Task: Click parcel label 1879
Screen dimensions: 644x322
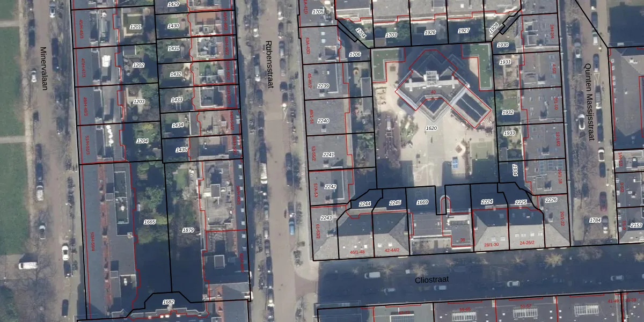Action: 188,230
